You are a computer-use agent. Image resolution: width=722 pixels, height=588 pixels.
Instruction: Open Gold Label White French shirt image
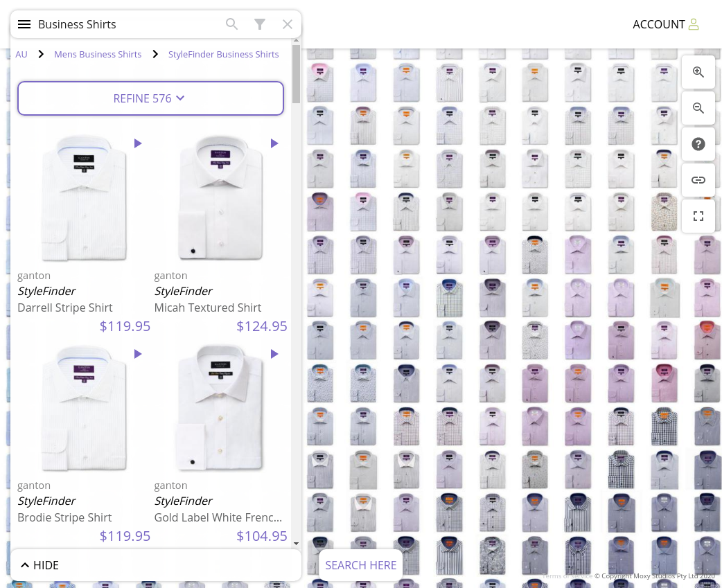[x=220, y=409]
